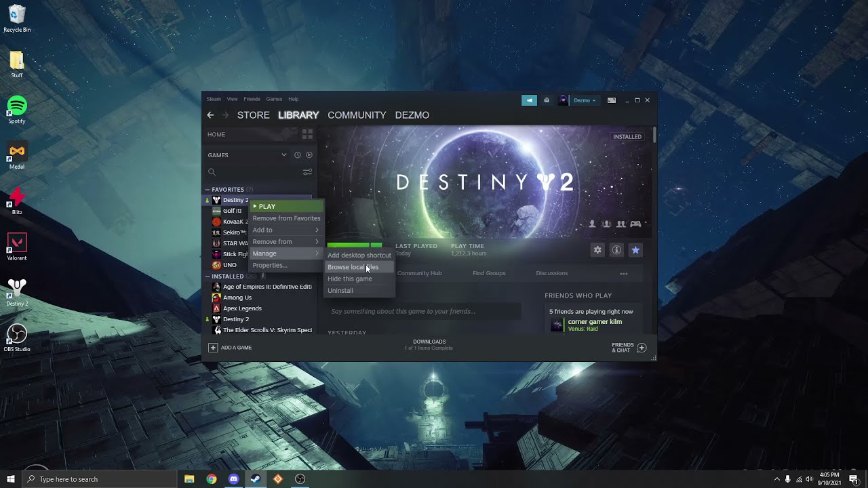Click PLAY in the context menu

(x=285, y=206)
